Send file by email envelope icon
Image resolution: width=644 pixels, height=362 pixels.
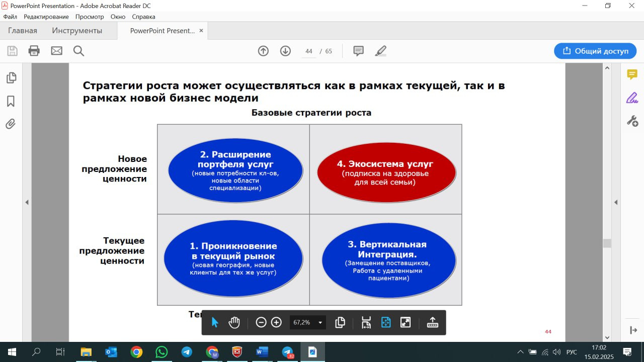(x=56, y=51)
